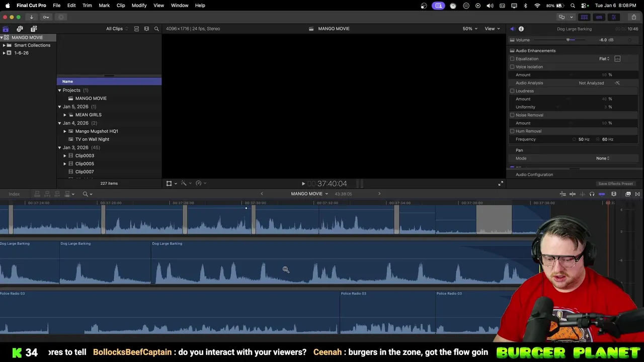Open the timeline Index button
This screenshot has height=362, width=644.
(14, 194)
